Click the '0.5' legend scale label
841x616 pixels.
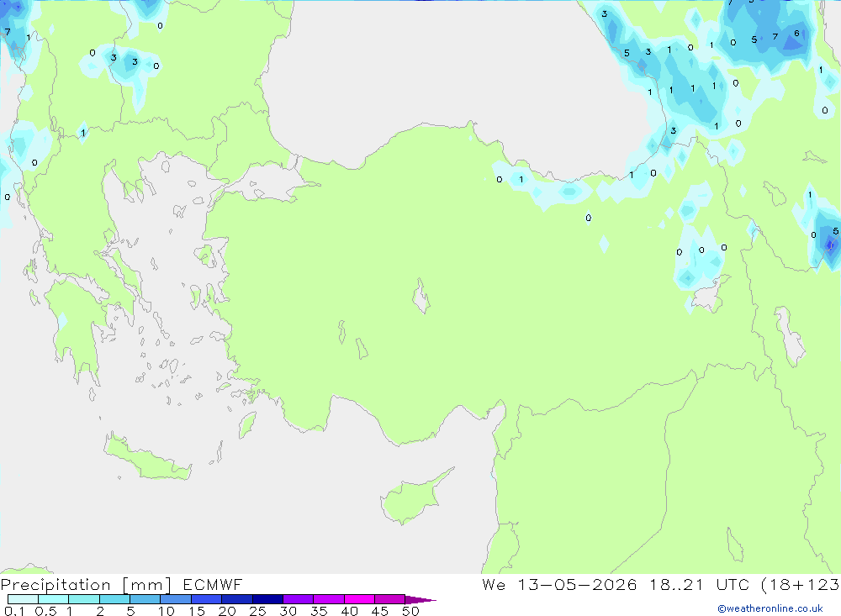pos(46,611)
